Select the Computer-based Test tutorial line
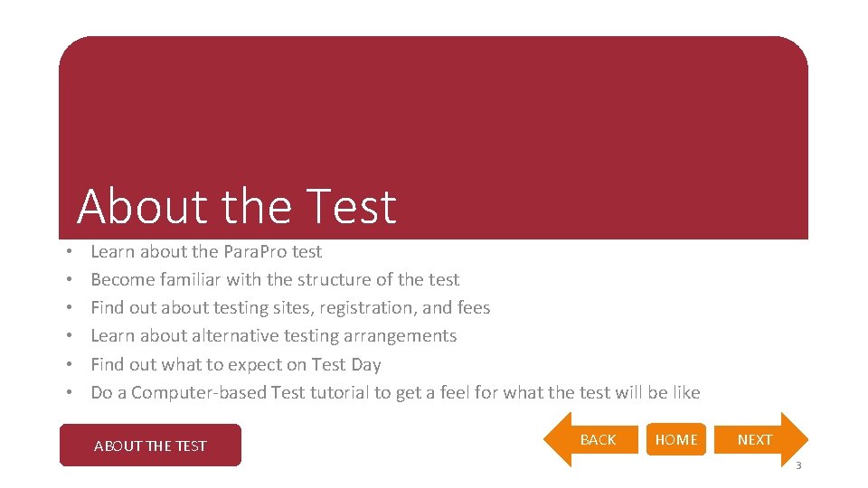 [x=395, y=392]
